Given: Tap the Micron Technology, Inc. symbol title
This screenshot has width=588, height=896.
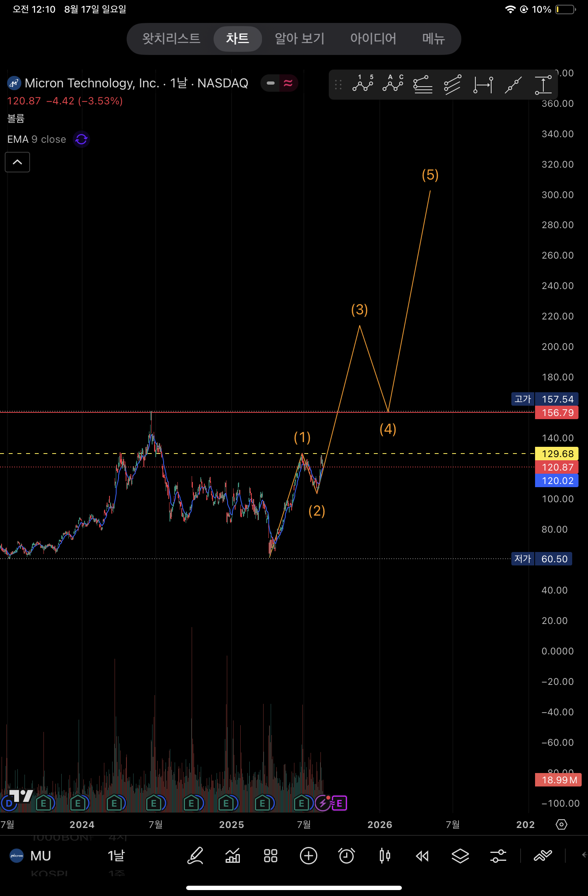Looking at the screenshot, I should pos(136,83).
